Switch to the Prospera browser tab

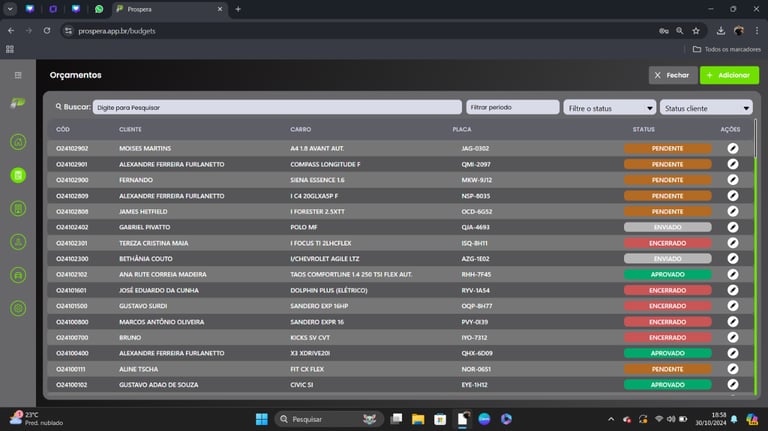coord(171,9)
